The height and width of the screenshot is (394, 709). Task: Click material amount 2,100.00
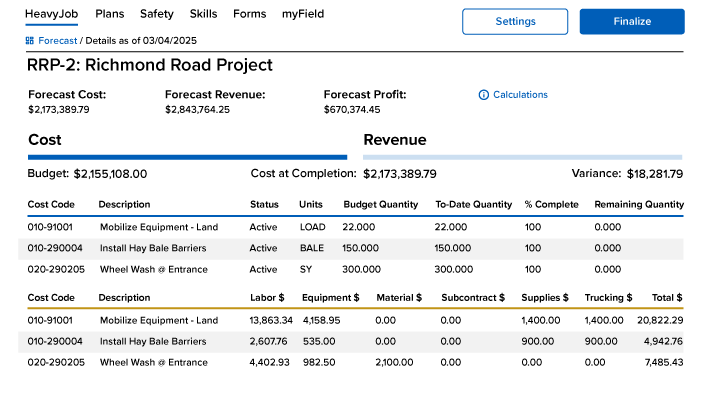coord(394,362)
